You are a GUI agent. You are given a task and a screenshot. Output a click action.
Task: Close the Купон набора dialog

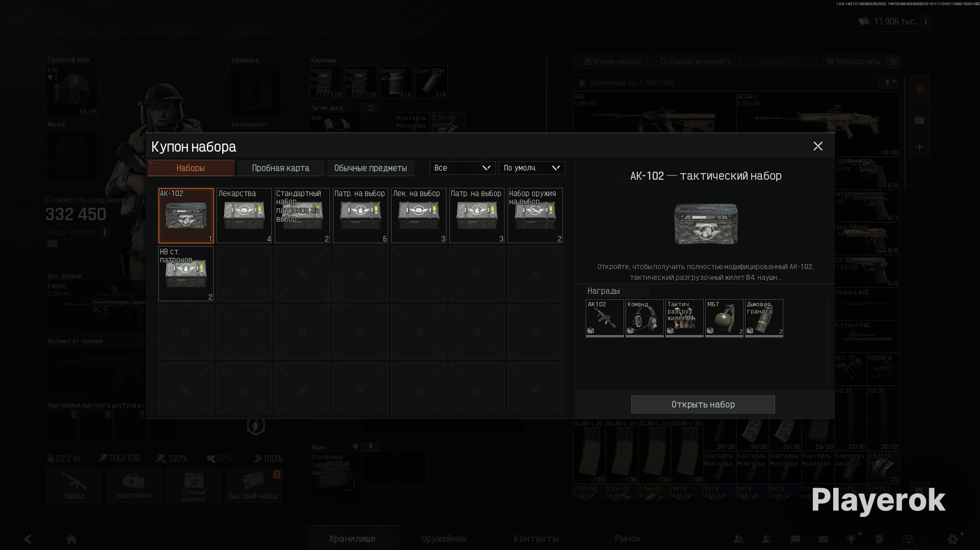818,146
